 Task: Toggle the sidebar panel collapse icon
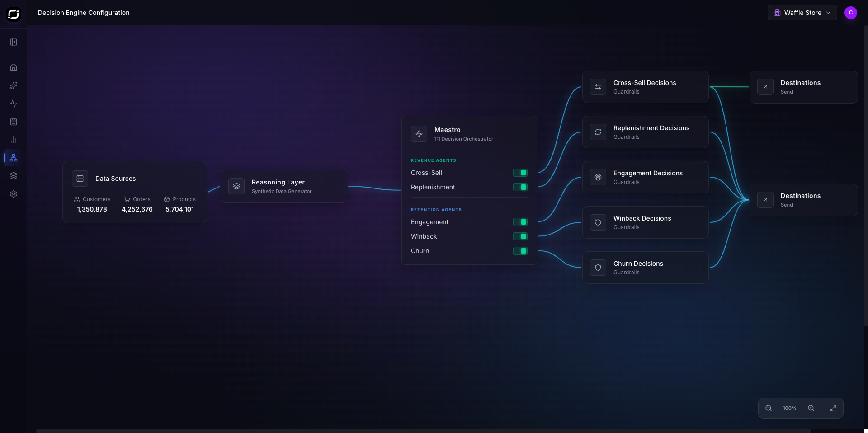(x=14, y=42)
